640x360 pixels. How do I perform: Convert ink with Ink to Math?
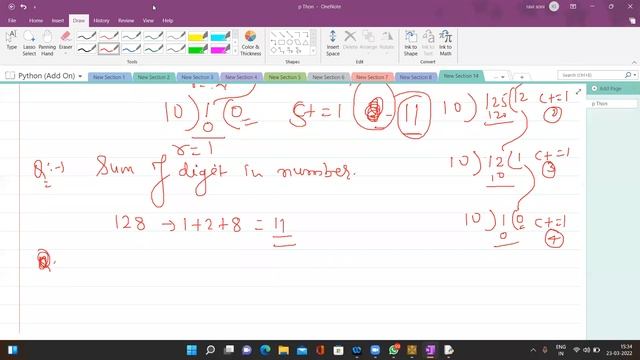pos(445,43)
